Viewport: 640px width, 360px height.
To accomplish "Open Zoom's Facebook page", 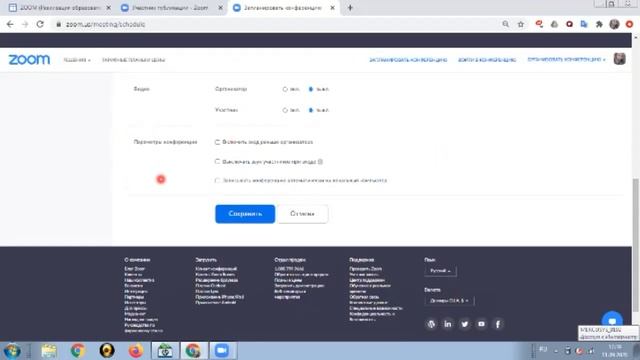I will tap(498, 324).
